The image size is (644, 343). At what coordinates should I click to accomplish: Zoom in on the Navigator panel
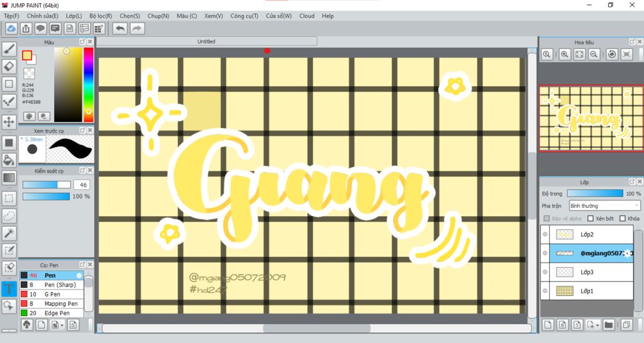click(565, 54)
